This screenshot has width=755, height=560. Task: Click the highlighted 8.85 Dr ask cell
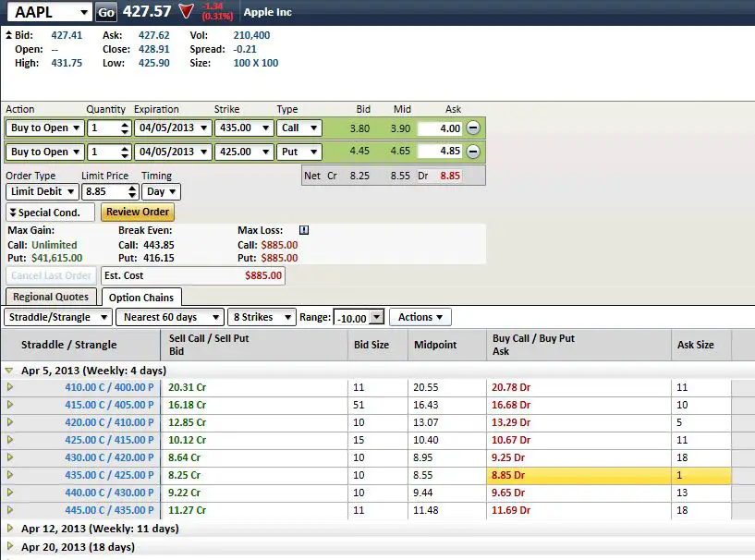[578, 475]
